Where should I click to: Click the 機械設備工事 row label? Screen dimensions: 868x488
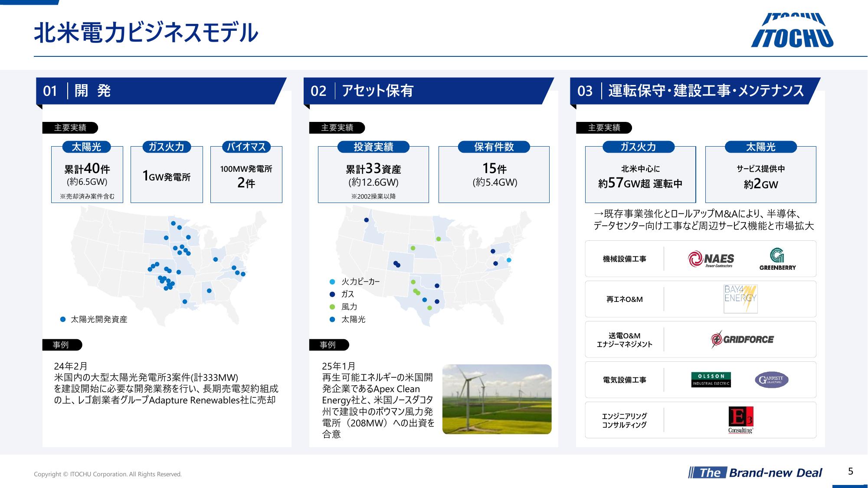(625, 259)
